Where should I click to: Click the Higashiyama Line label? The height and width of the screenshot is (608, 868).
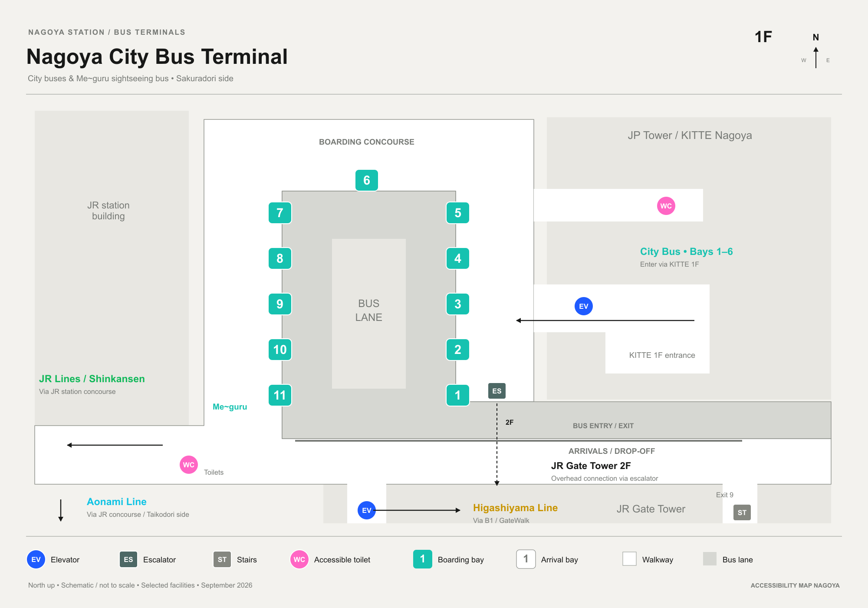click(x=515, y=508)
